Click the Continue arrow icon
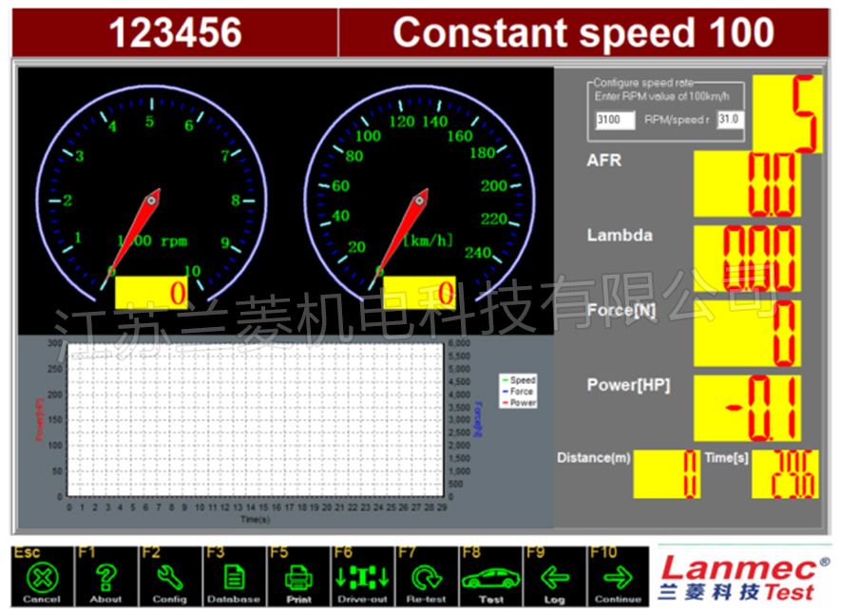Viewport: 842px width, 616px height. [619, 577]
